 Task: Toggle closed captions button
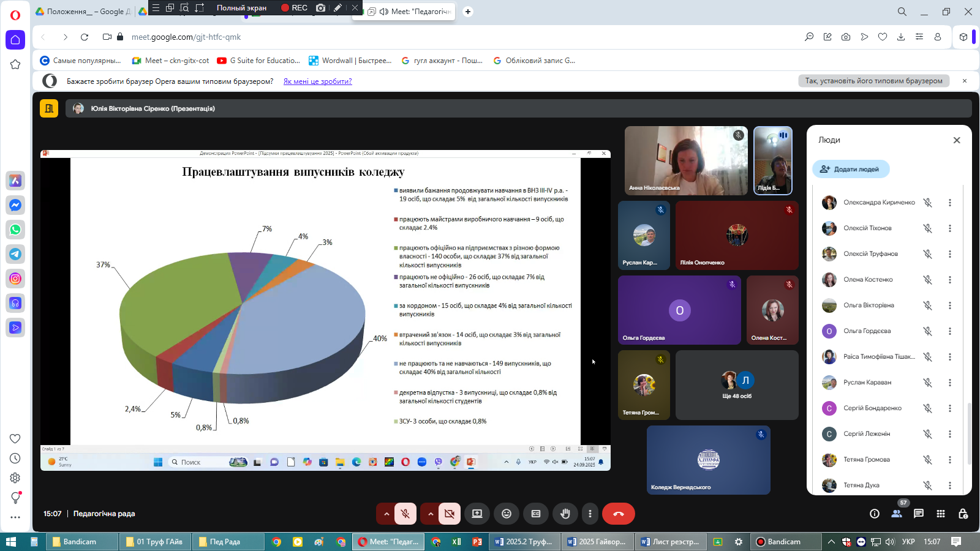[536, 514]
